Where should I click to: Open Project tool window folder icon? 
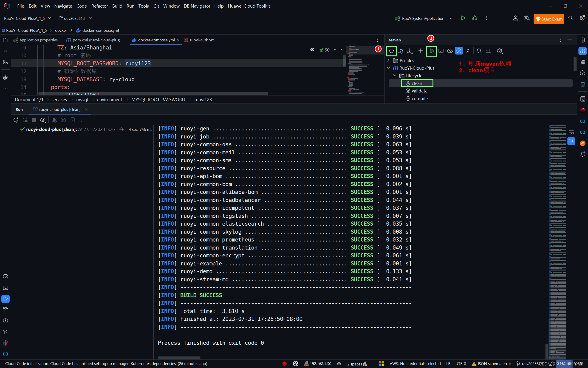tap(5, 40)
